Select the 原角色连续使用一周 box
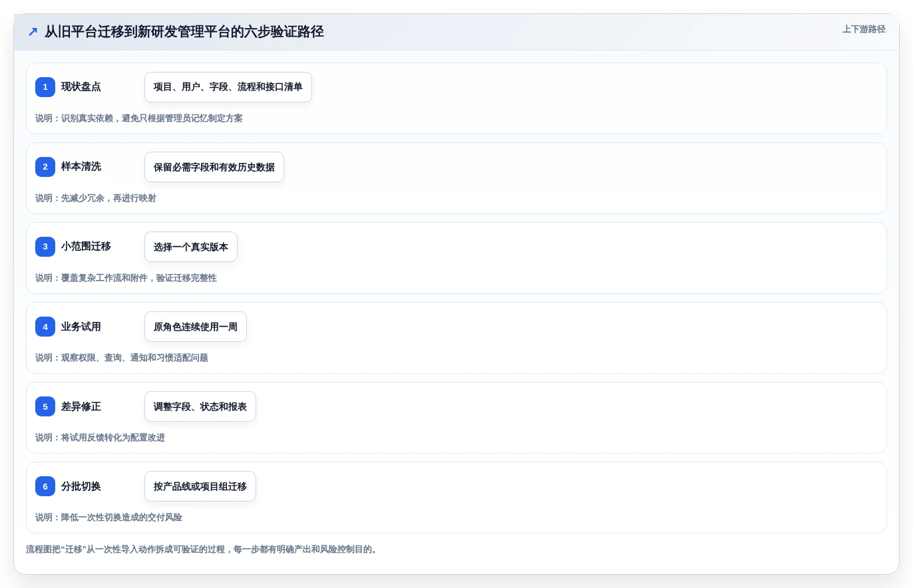 click(196, 327)
